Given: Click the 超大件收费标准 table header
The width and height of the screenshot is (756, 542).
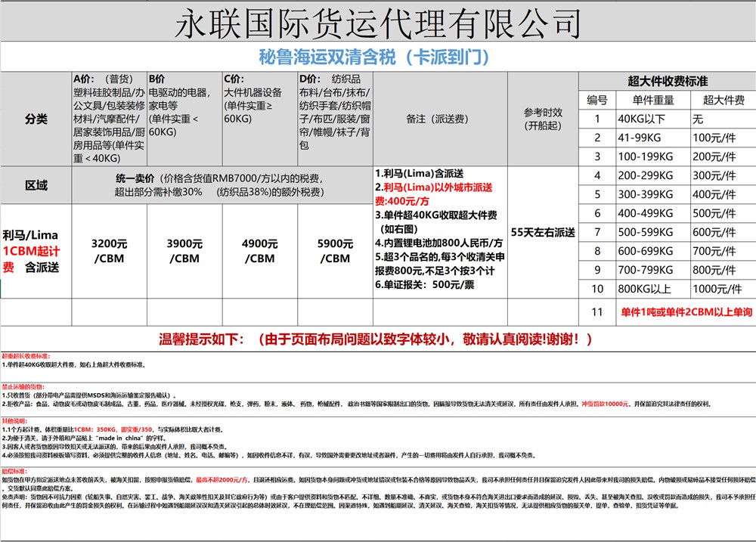Looking at the screenshot, I should pos(668,81).
